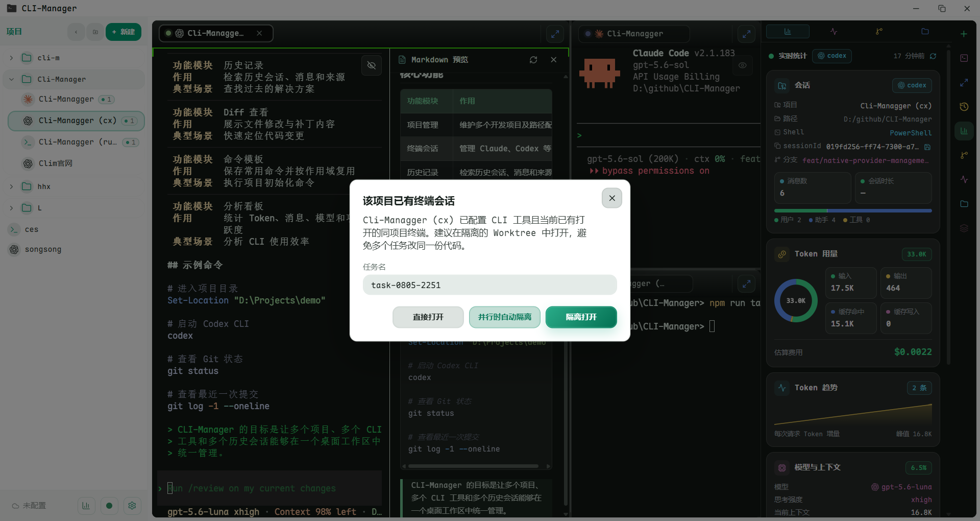980x521 pixels.
Task: Save the sessionId with disk icon
Action: coord(927,147)
